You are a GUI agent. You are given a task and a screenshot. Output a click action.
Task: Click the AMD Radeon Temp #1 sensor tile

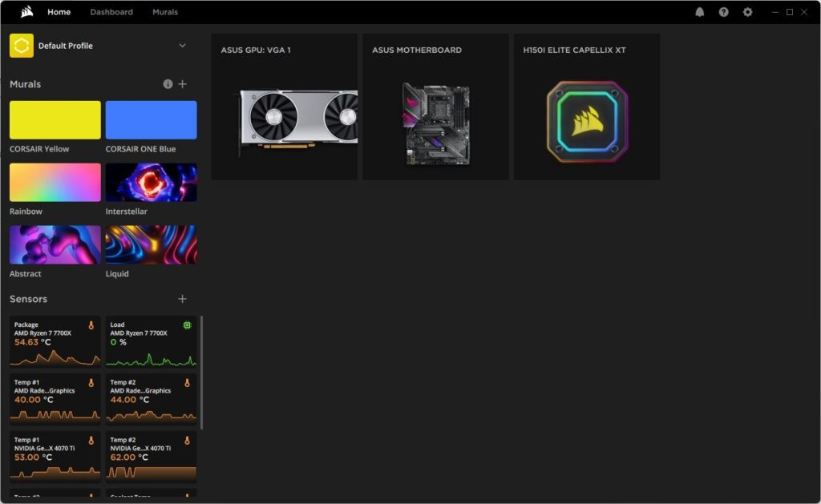55,399
